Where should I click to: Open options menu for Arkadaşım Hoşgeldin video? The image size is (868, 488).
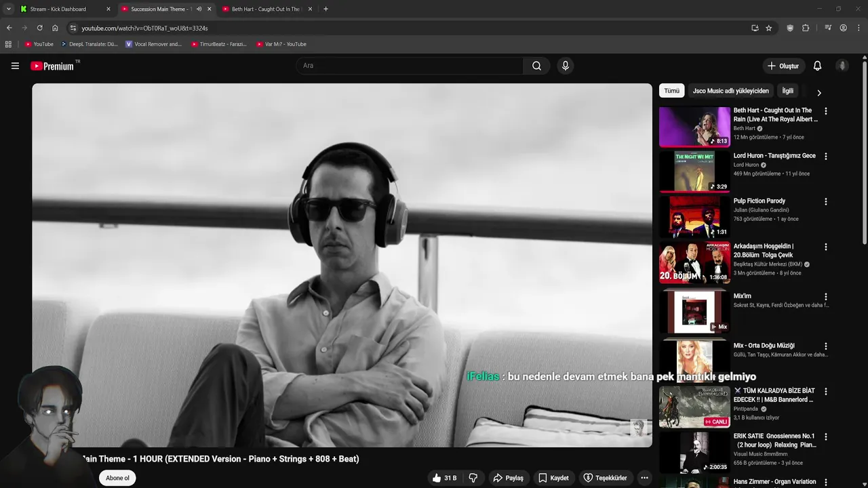(825, 247)
